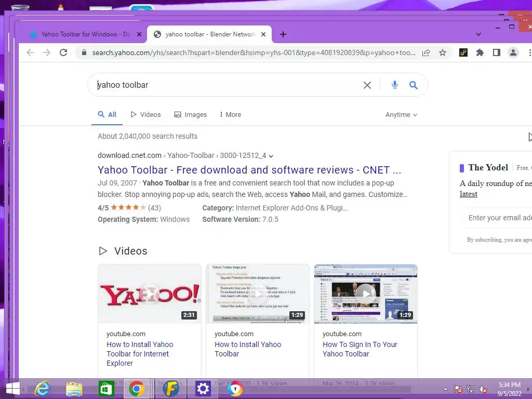Click the forward navigation arrow
This screenshot has height=399, width=532.
coord(46,52)
